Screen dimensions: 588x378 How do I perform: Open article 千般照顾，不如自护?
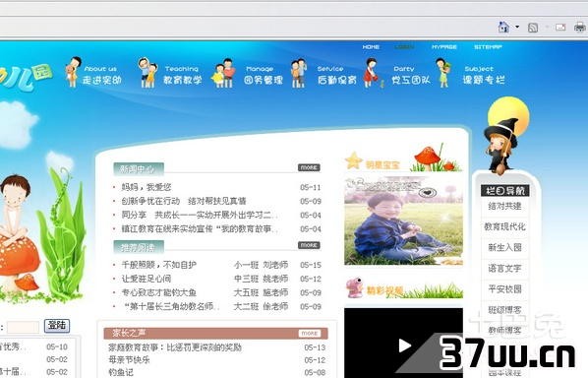pyautogui.click(x=158, y=265)
